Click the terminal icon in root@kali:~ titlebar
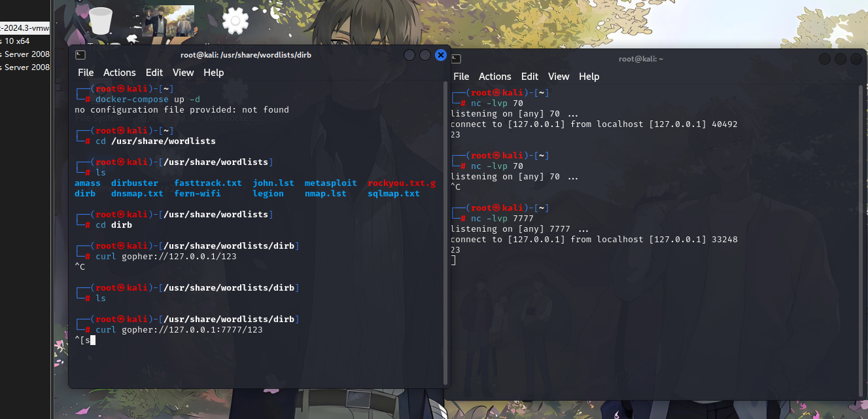This screenshot has height=419, width=868. [456, 59]
